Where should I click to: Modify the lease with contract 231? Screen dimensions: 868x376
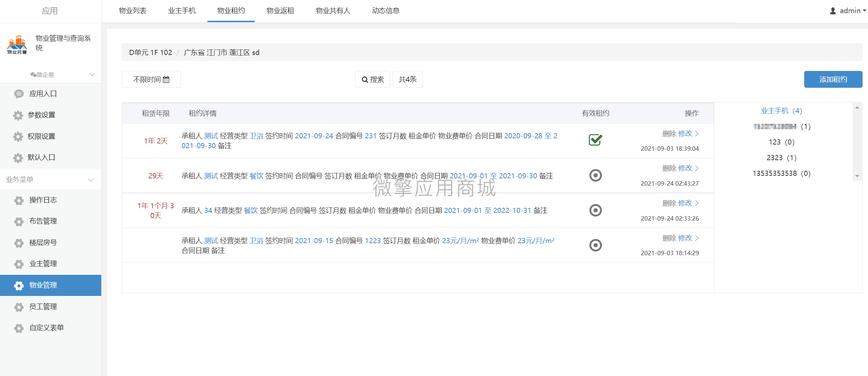pyautogui.click(x=685, y=134)
